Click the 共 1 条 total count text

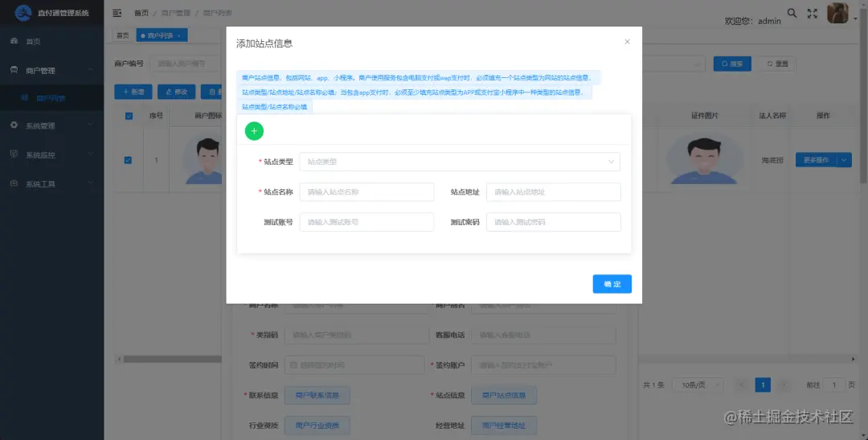pos(653,384)
